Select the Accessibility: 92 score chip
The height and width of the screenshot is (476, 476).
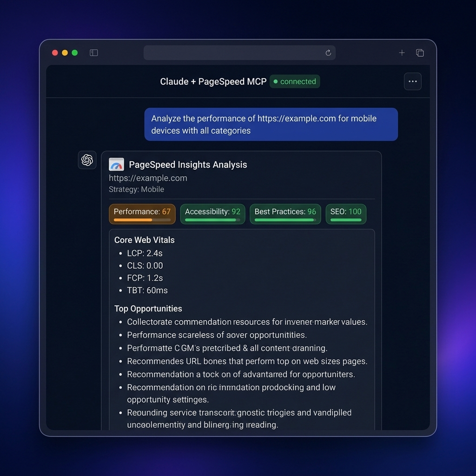(x=212, y=214)
